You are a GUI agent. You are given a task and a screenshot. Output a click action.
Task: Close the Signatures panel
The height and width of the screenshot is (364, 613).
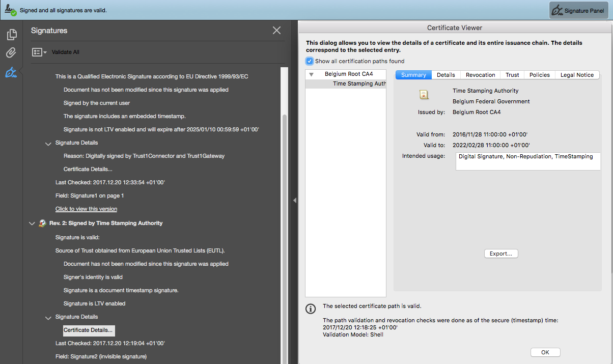tap(276, 31)
